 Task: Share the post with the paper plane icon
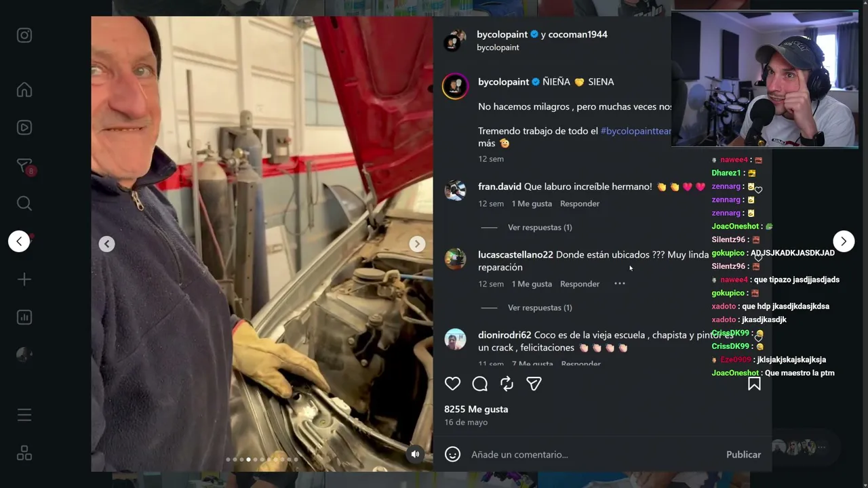pos(534,384)
